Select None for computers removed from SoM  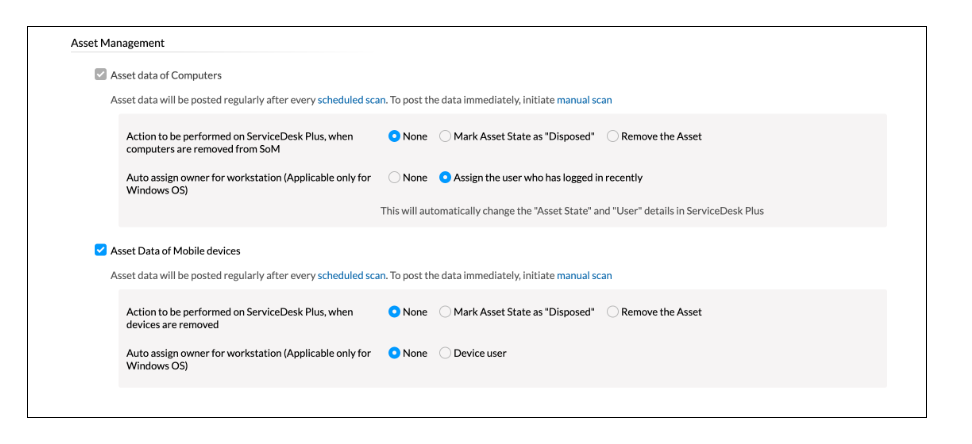[x=395, y=136]
